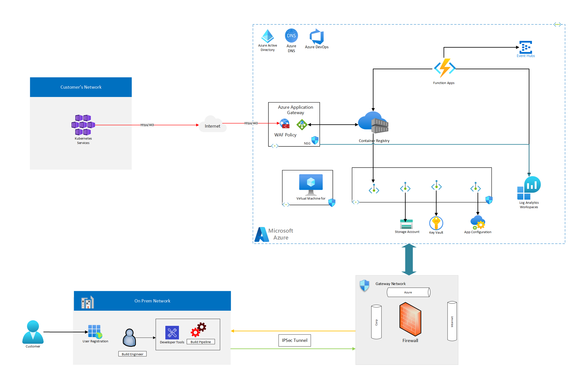Viewport: 588px width, 382px height.
Task: Expand the bracket marker near Virtual Machine box
Action: pyautogui.click(x=286, y=204)
